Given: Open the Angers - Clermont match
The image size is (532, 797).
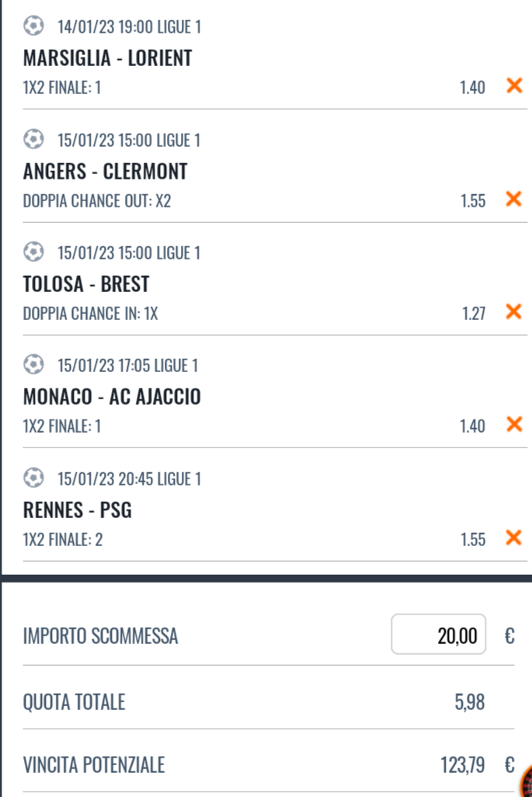Looking at the screenshot, I should (x=106, y=171).
